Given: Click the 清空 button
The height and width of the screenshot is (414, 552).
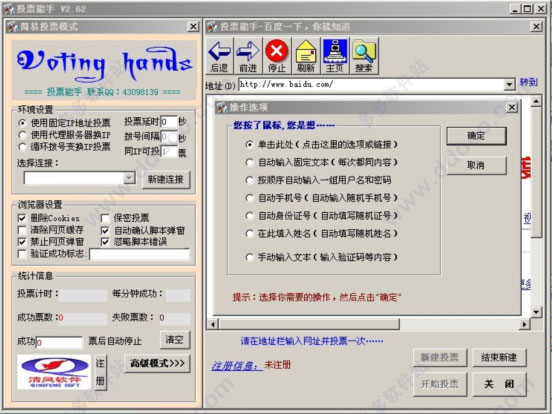Looking at the screenshot, I should click(175, 339).
